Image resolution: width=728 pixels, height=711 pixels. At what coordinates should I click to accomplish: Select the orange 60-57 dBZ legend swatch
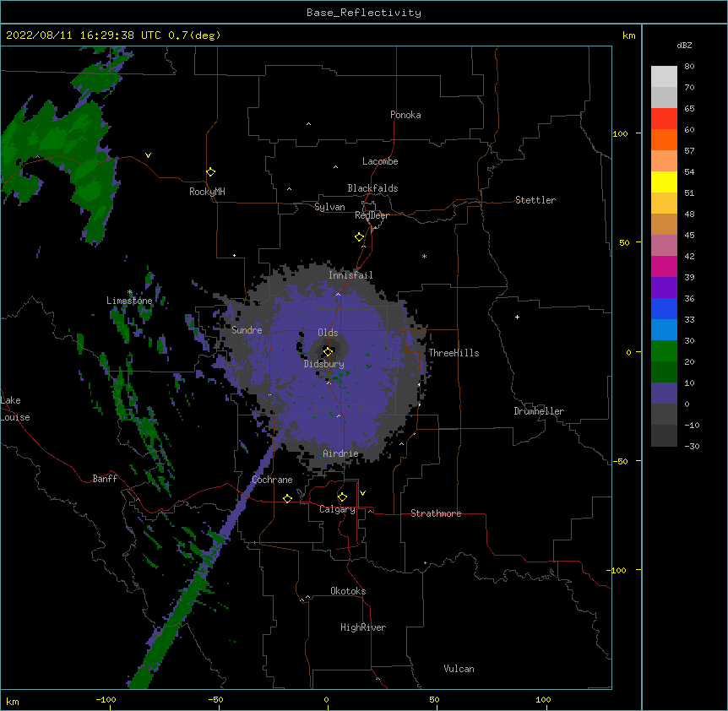coord(664,139)
